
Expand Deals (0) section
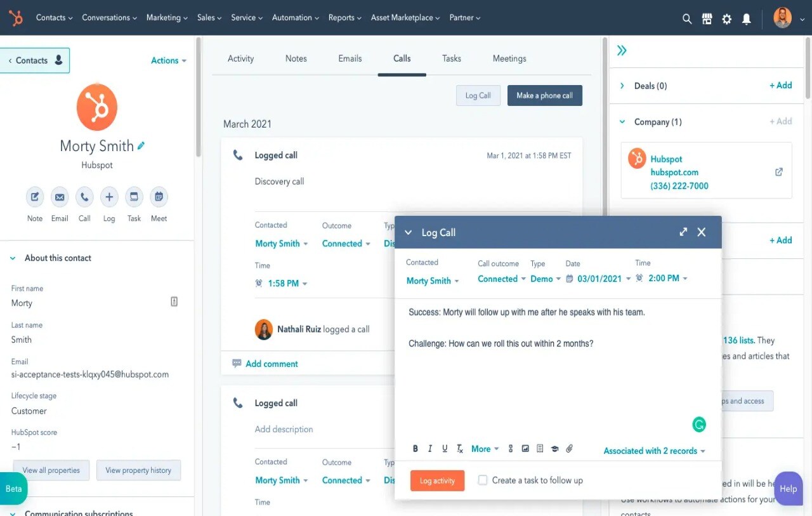(622, 86)
